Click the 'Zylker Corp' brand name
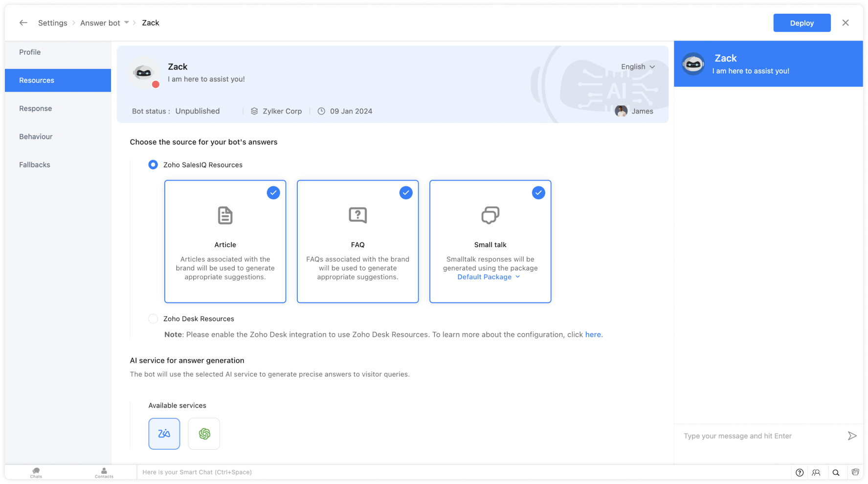This screenshot has height=484, width=868. point(282,111)
